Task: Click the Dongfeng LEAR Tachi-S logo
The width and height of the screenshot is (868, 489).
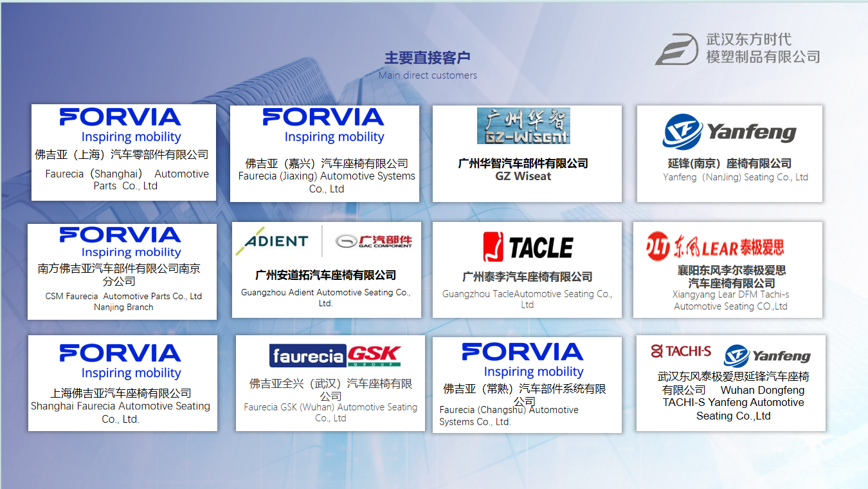Action: (716, 247)
